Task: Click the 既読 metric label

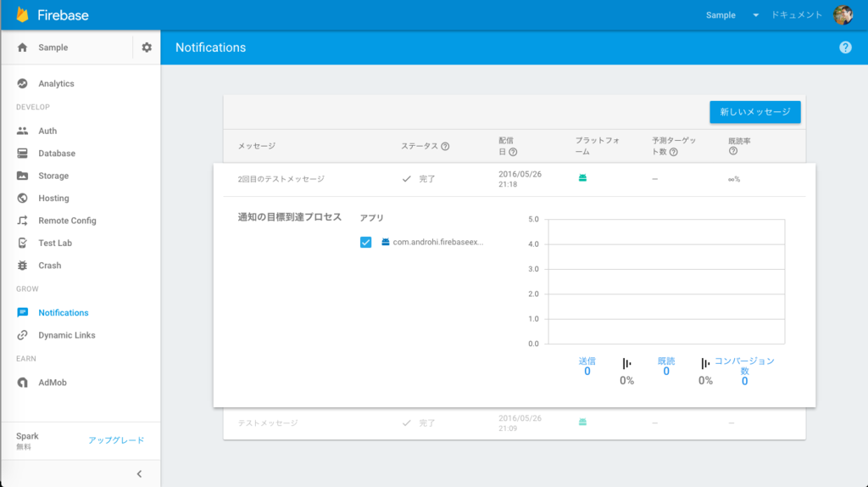Action: coord(666,361)
